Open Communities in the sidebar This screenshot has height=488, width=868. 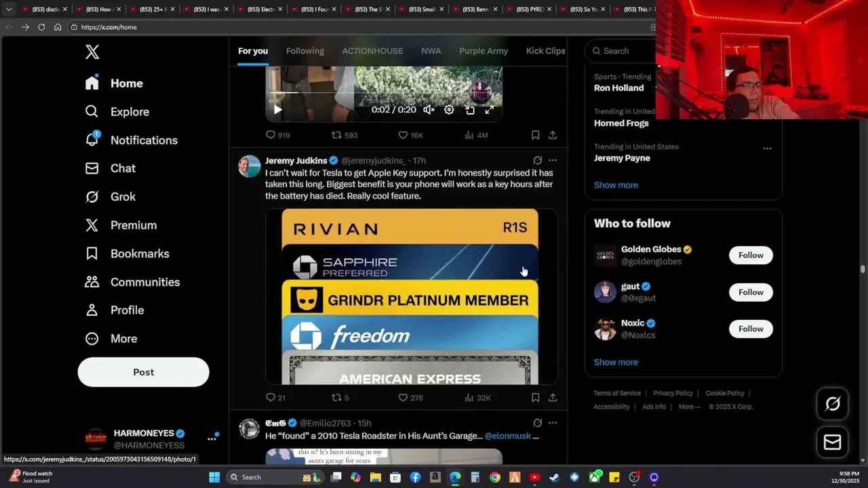click(x=132, y=282)
